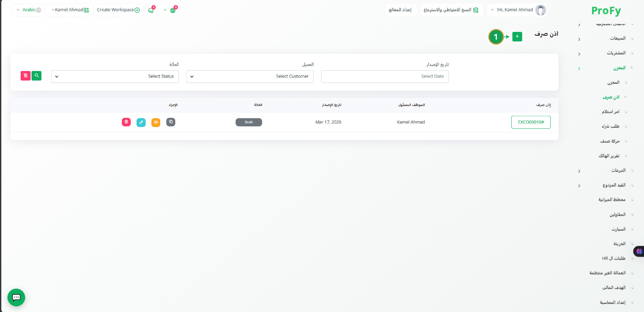Open طلب شراء in the sidebar

click(610, 126)
